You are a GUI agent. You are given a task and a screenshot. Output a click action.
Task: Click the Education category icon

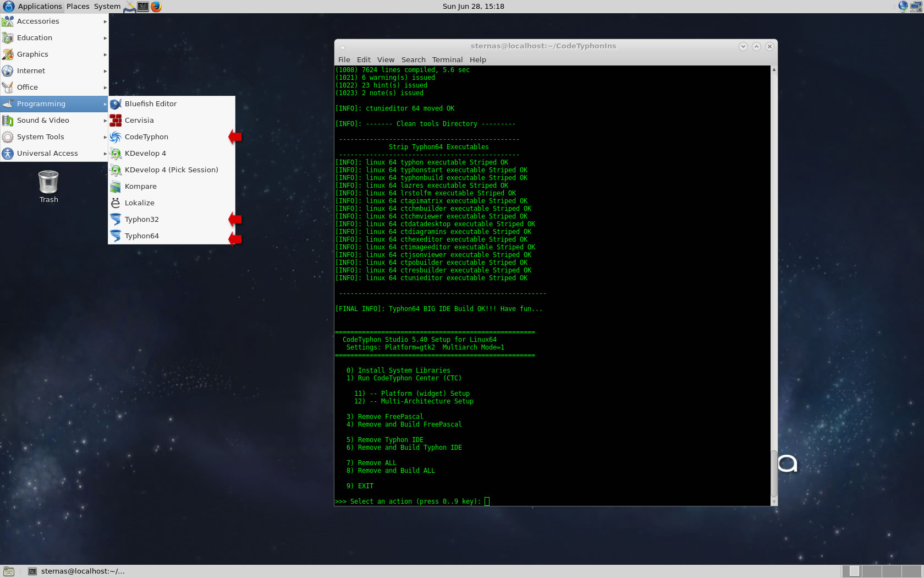(8, 37)
